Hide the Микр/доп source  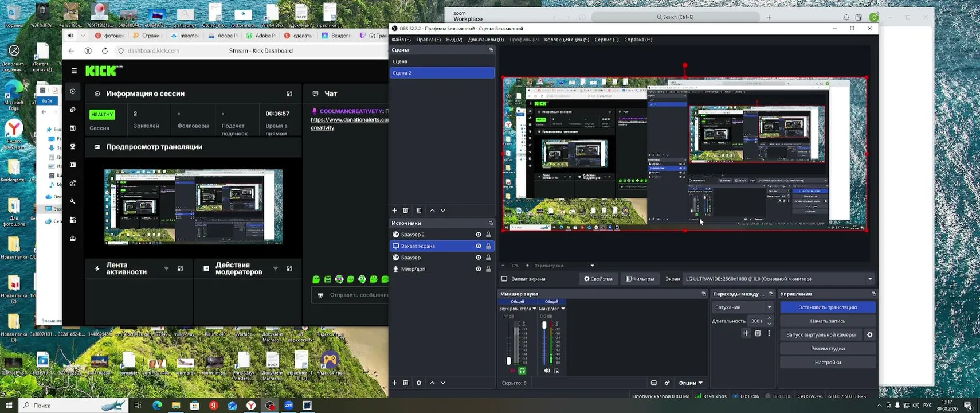(x=478, y=269)
